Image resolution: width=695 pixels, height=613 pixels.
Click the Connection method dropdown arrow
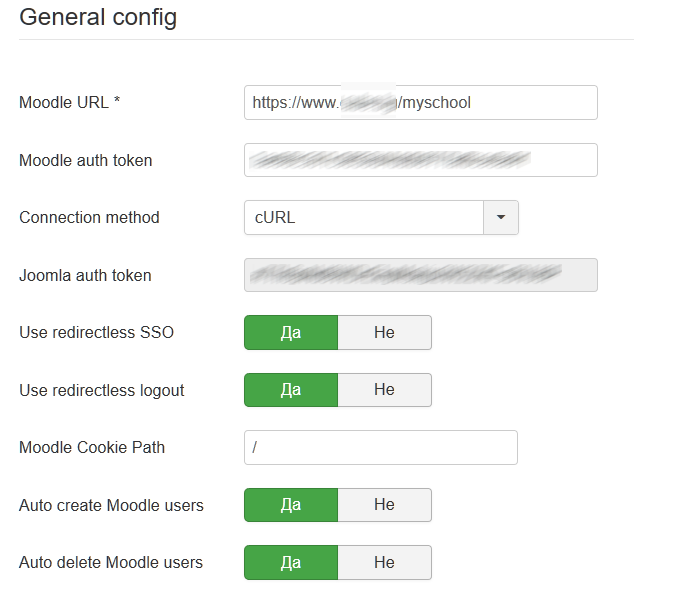[x=501, y=217]
